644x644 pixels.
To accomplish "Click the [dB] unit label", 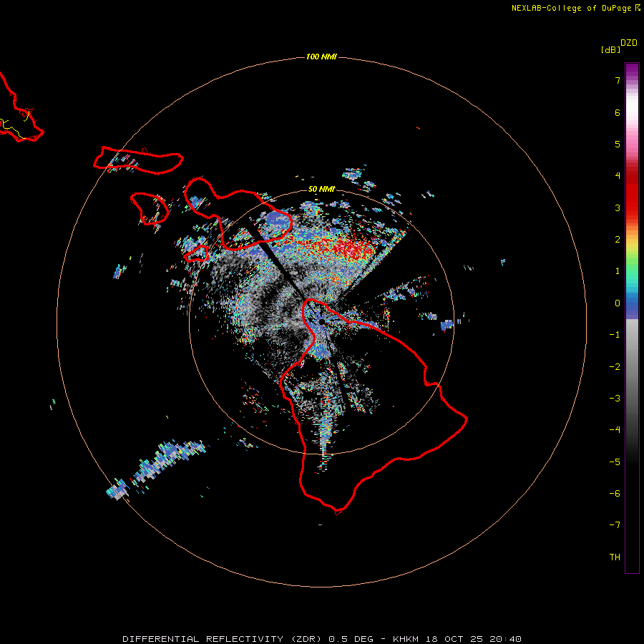I will tap(610, 49).
